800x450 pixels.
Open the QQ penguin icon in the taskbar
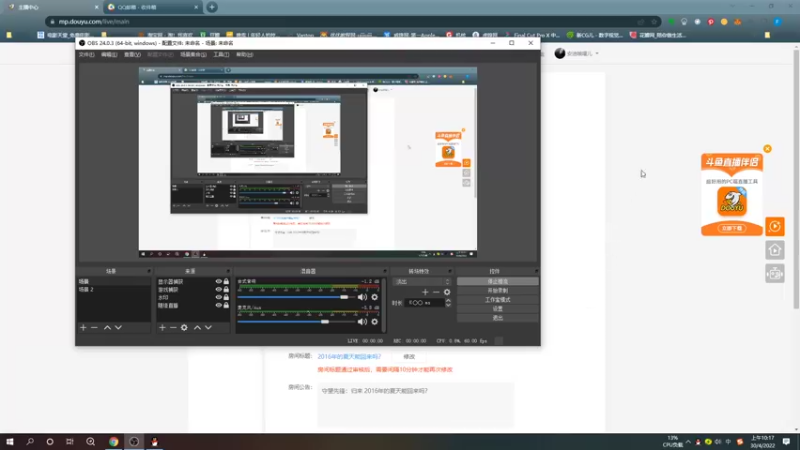pyautogui.click(x=154, y=441)
